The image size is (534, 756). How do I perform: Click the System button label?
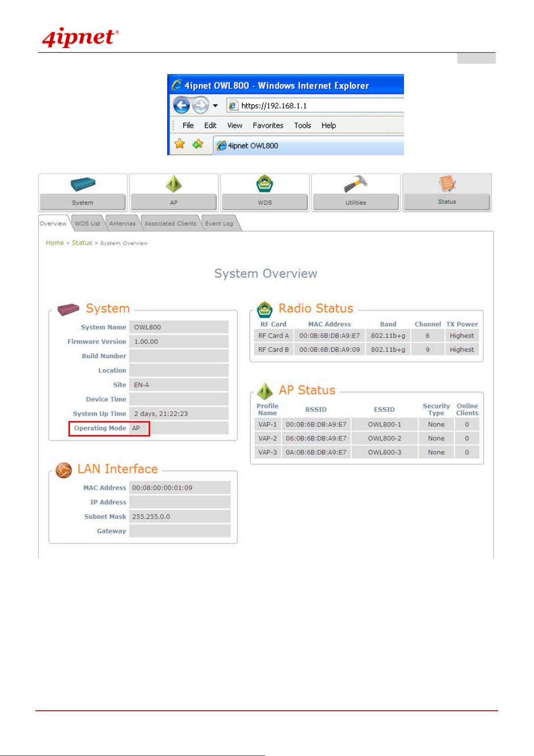point(82,202)
